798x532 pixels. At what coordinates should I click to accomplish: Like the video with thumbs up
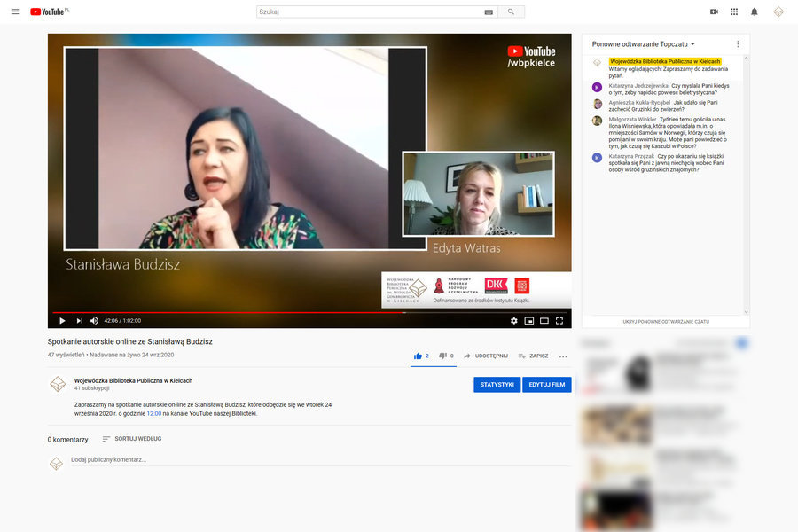(x=418, y=356)
